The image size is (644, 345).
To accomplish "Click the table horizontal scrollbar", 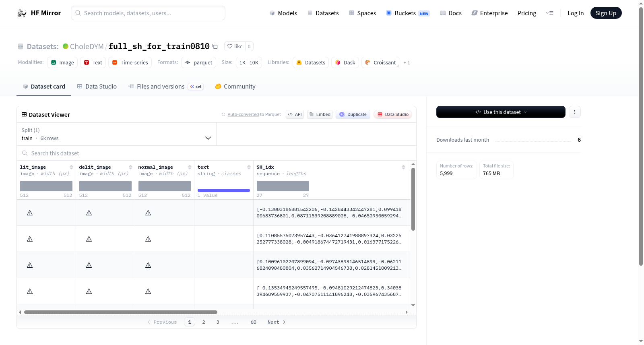I will pyautogui.click(x=121, y=312).
